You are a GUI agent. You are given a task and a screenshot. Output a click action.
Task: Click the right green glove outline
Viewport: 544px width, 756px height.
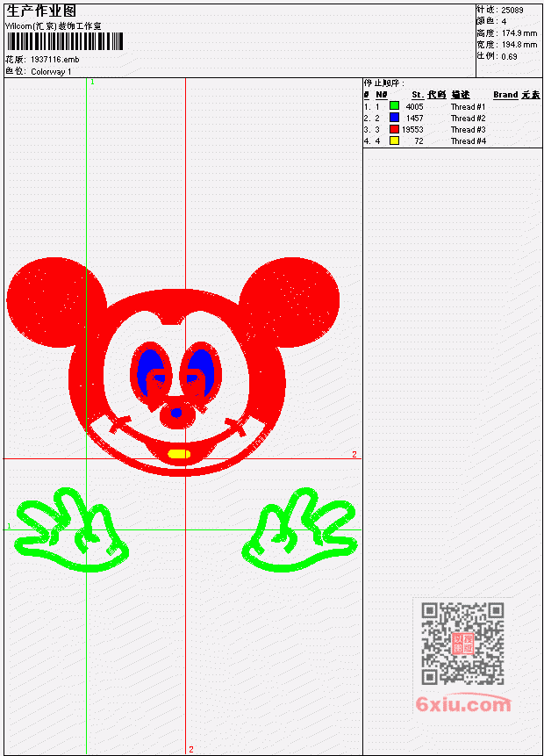point(300,529)
